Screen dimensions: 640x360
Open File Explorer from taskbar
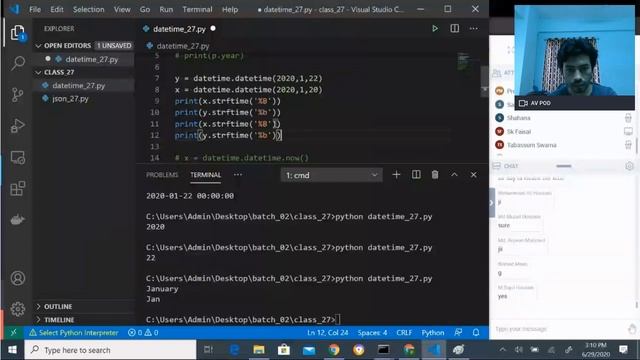point(259,350)
